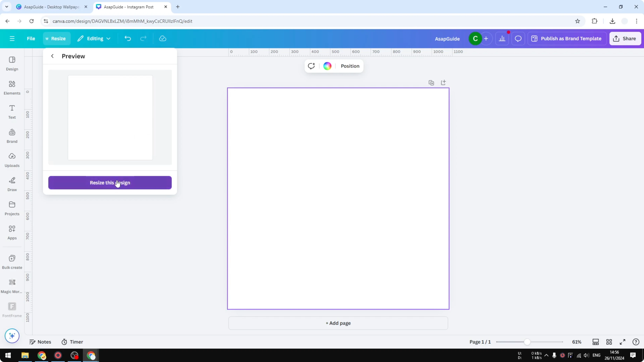This screenshot has height=362, width=644.
Task: Open the File menu
Action: (31, 38)
